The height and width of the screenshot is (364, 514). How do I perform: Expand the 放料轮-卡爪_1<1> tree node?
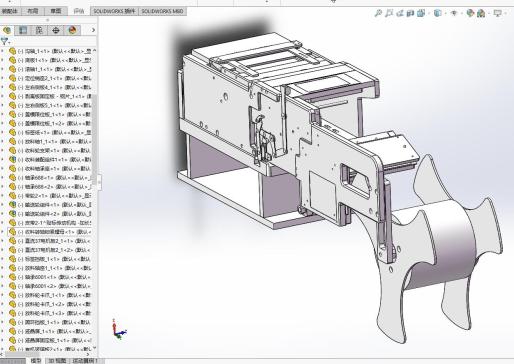3,295
